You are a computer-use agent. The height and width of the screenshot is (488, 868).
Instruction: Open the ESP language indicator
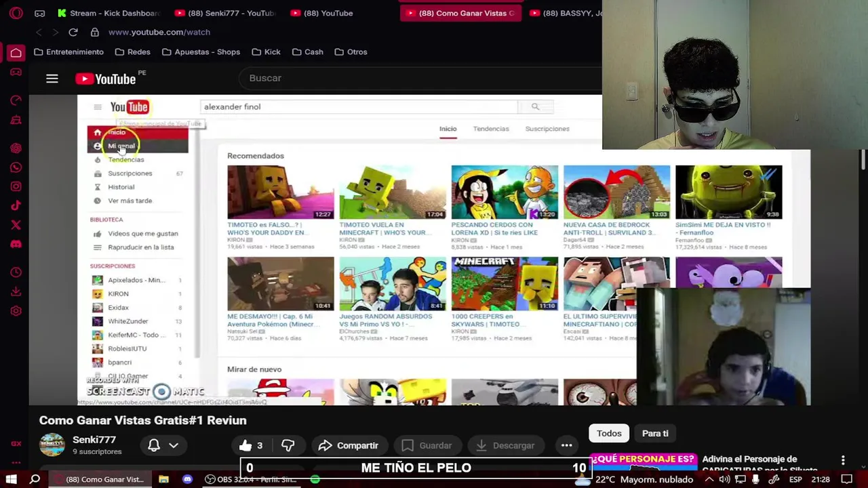coord(795,479)
